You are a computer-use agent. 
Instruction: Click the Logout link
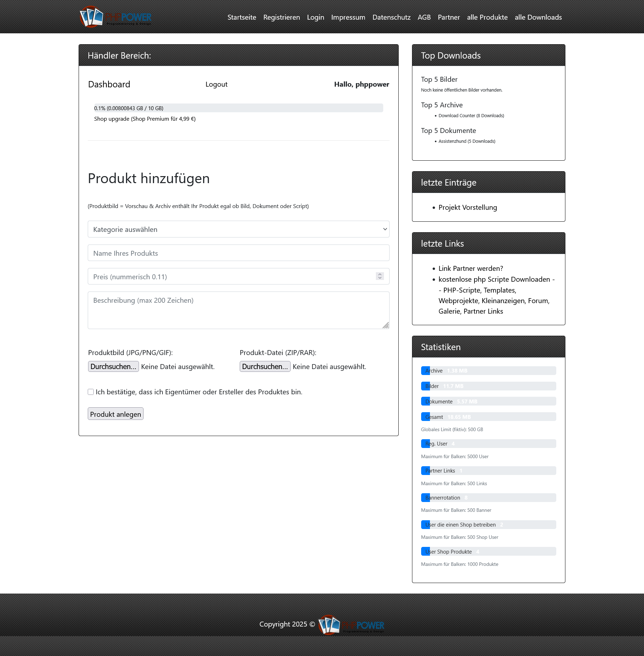216,84
